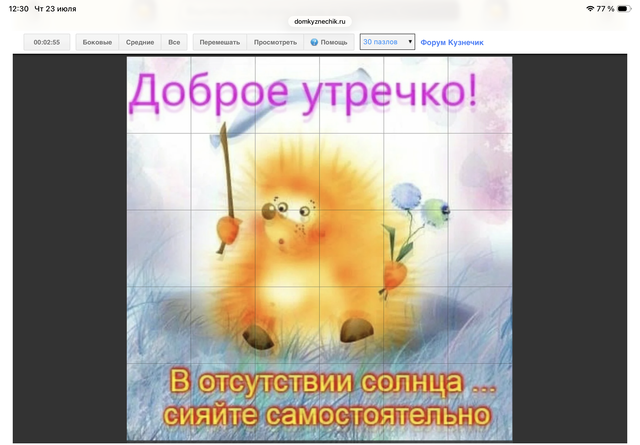Click the puzzle piece with orange bundle on stick
This screenshot has height=445, width=640.
[x=223, y=248]
